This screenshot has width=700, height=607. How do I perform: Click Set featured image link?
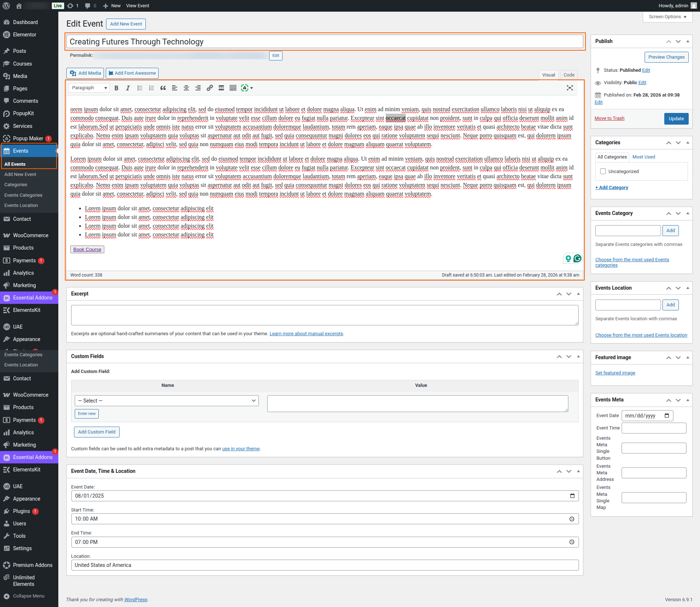(x=615, y=373)
